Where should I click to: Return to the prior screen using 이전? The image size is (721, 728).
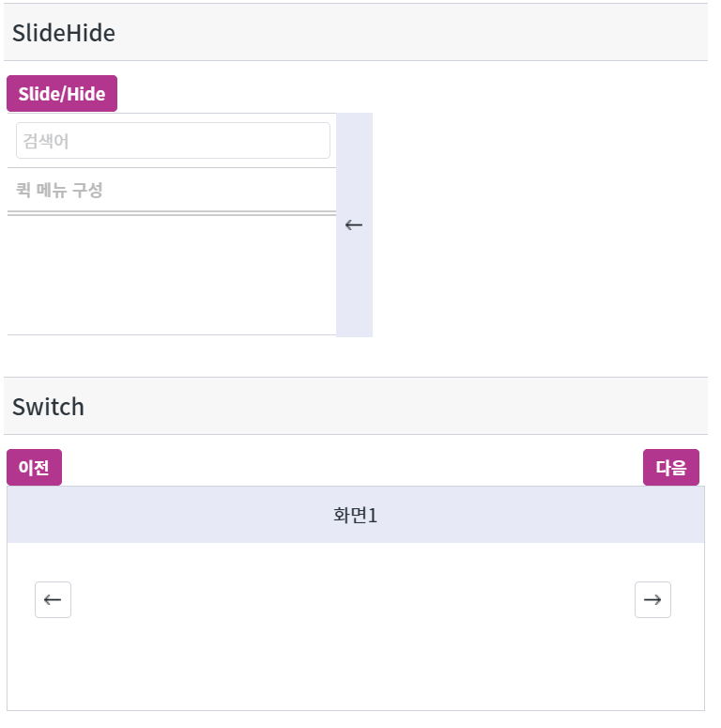pyautogui.click(x=34, y=467)
